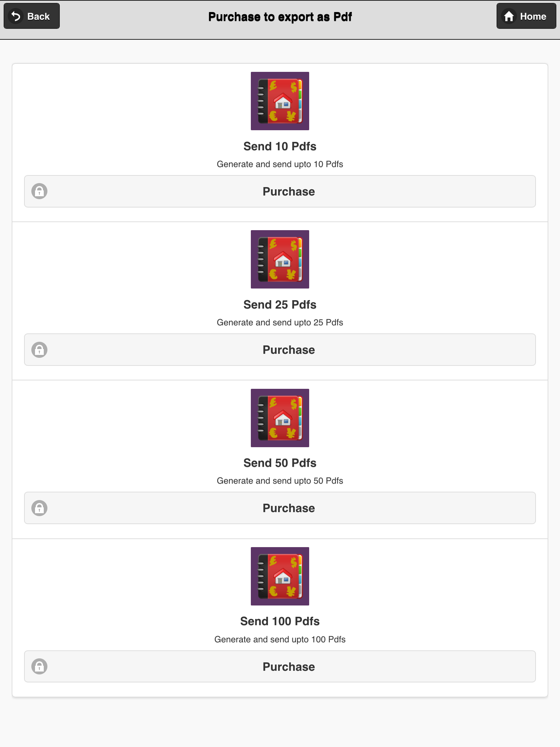Click the lock icon for 50 Pdfs

pyautogui.click(x=39, y=508)
